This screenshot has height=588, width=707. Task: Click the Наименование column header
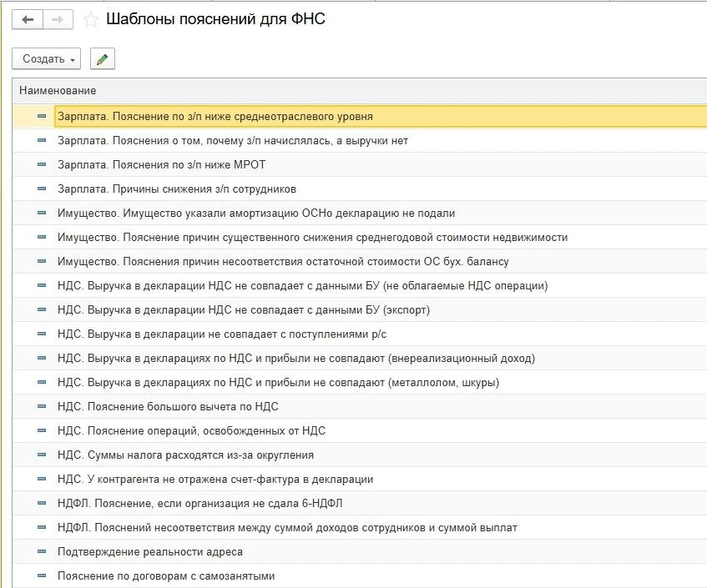(58, 90)
